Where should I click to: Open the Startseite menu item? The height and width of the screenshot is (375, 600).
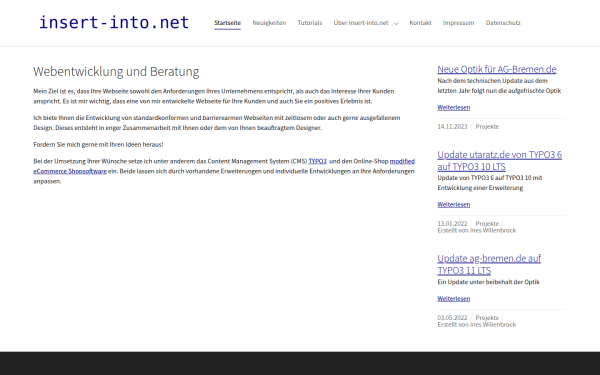click(227, 23)
